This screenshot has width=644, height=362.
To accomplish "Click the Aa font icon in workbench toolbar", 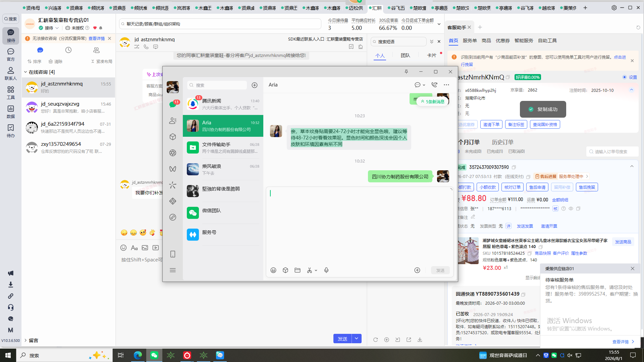I will point(134,248).
